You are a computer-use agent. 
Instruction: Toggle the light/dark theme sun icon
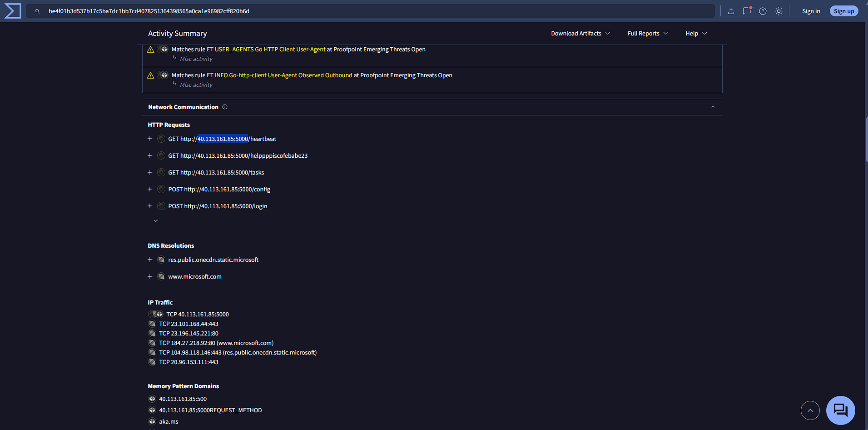point(779,11)
